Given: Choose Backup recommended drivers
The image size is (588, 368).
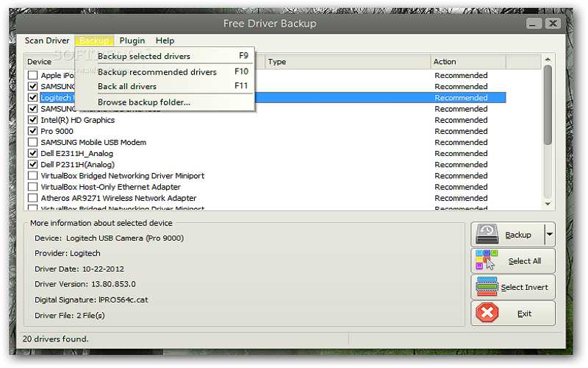Looking at the screenshot, I should (x=165, y=71).
